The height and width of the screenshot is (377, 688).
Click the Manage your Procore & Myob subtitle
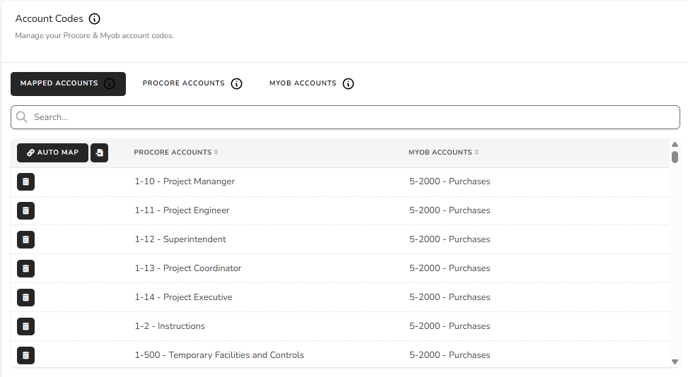coord(94,36)
